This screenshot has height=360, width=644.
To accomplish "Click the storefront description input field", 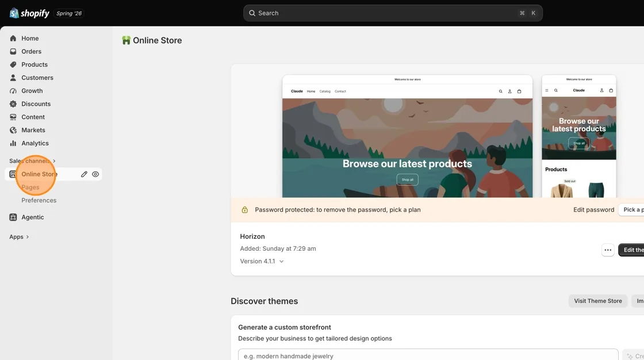I will point(428,355).
